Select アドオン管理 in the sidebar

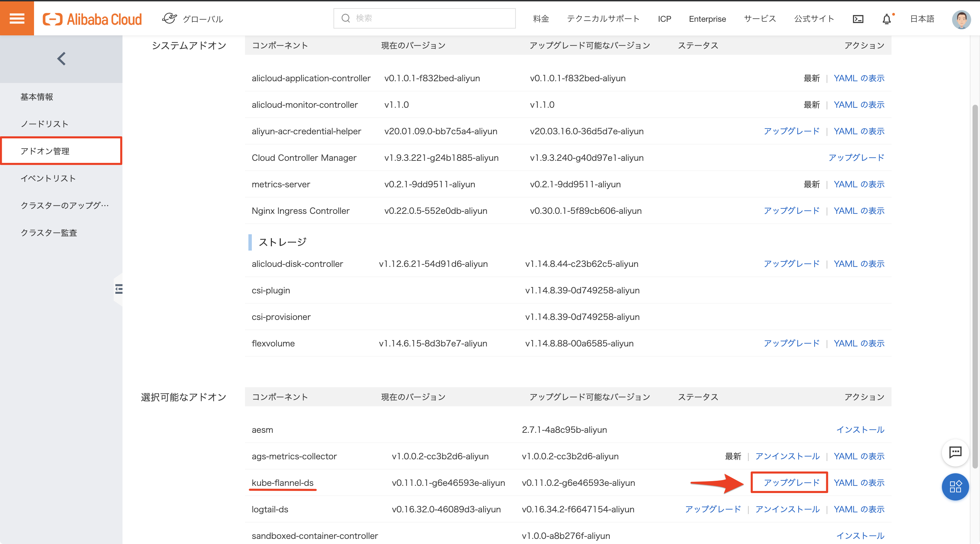point(45,151)
